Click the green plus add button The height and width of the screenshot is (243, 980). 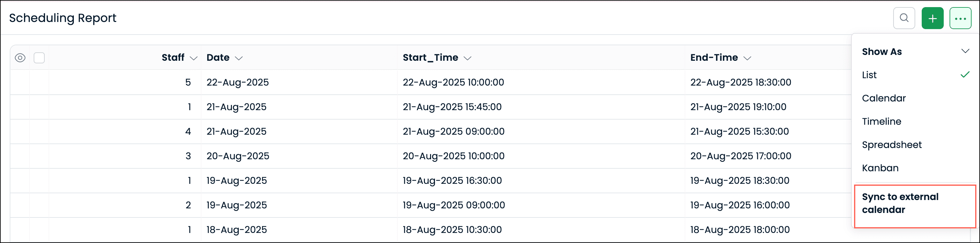coord(932,18)
